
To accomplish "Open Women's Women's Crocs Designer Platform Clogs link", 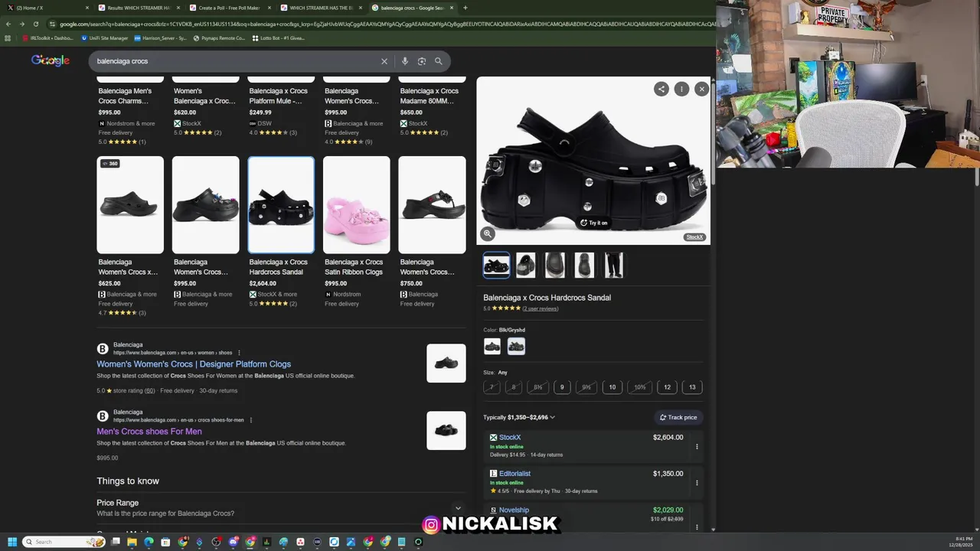I will click(194, 364).
